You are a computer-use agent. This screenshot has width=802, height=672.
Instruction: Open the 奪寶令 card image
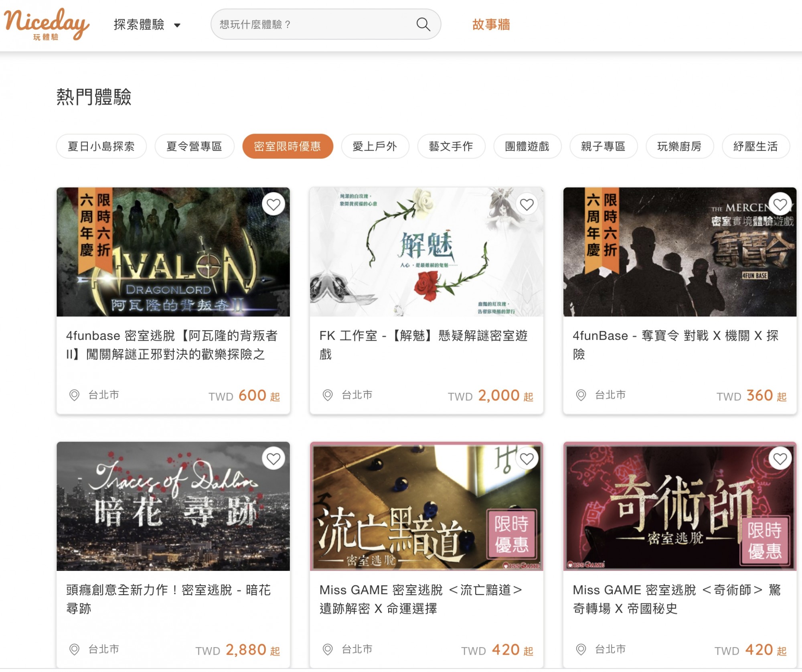tap(680, 252)
